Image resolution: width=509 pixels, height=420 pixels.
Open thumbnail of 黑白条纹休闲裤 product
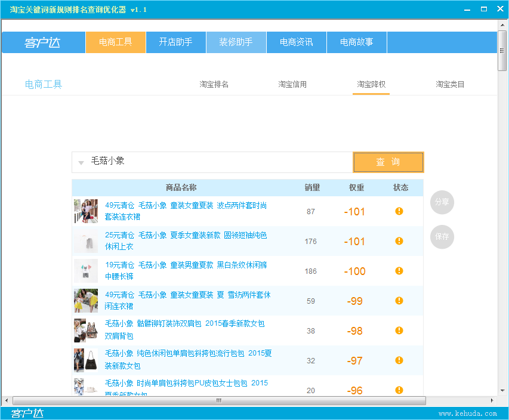pos(86,271)
